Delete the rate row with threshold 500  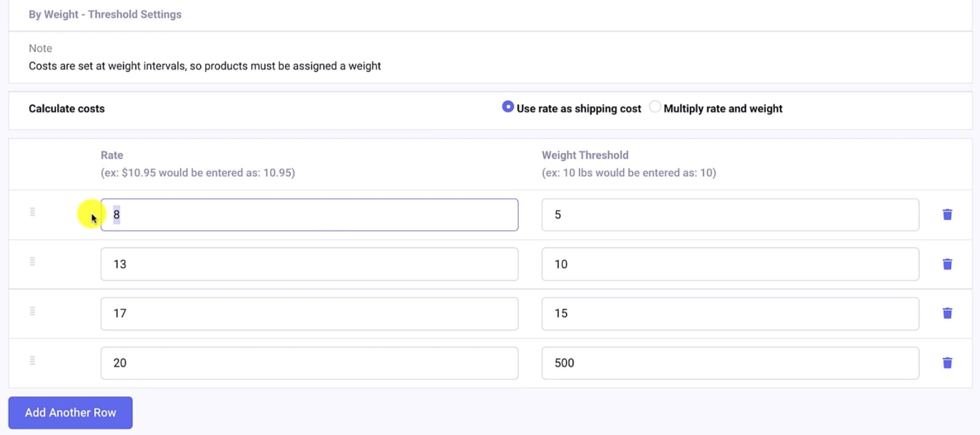click(947, 362)
